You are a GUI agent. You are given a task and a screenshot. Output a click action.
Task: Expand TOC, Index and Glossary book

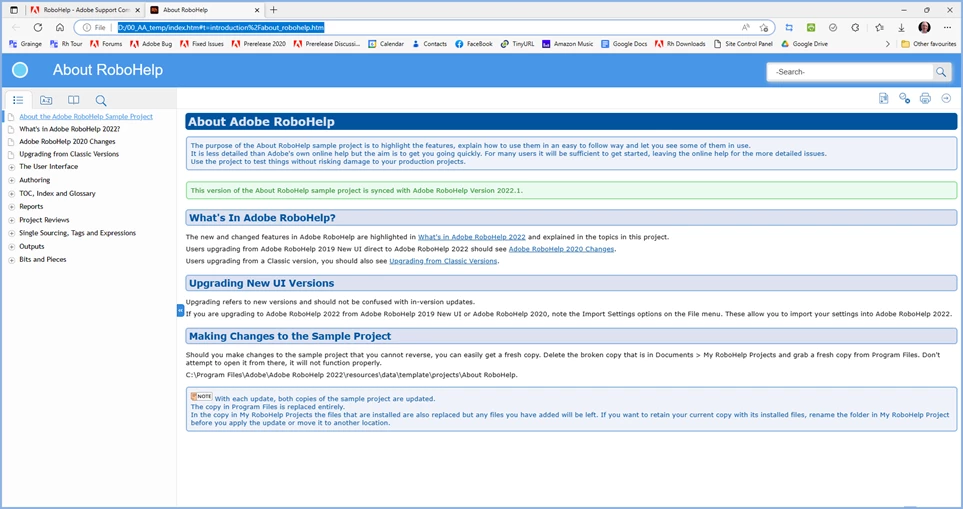coord(11,194)
